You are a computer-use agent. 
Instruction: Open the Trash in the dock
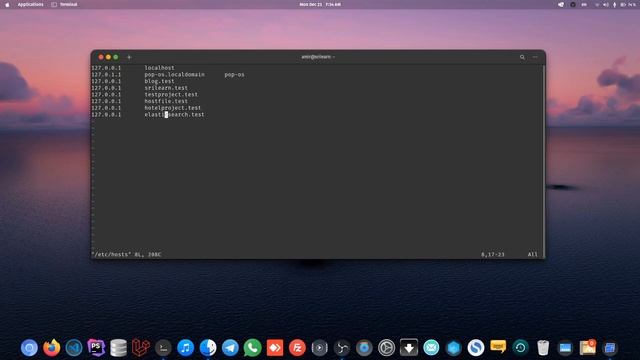click(x=543, y=348)
